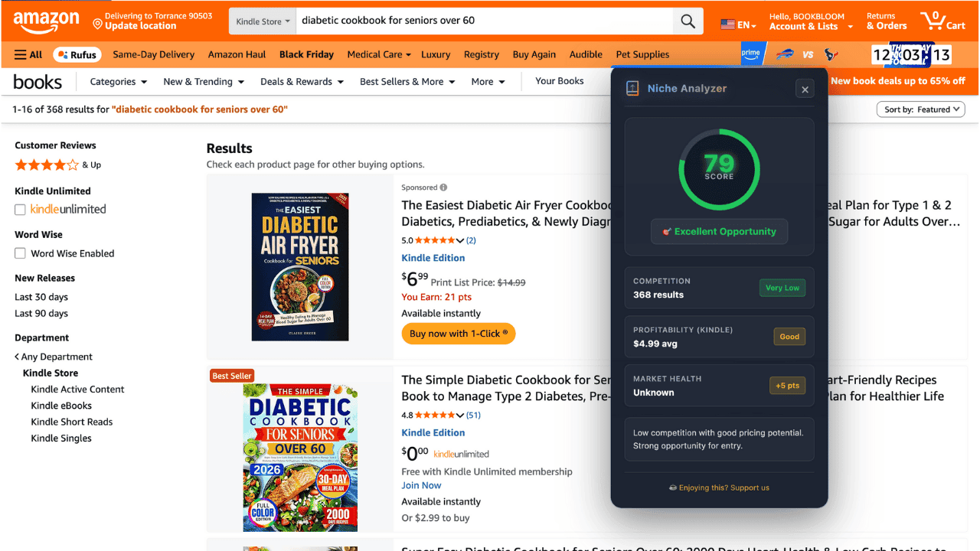
Task: Launch the Rufus AI assistant
Action: 77,54
